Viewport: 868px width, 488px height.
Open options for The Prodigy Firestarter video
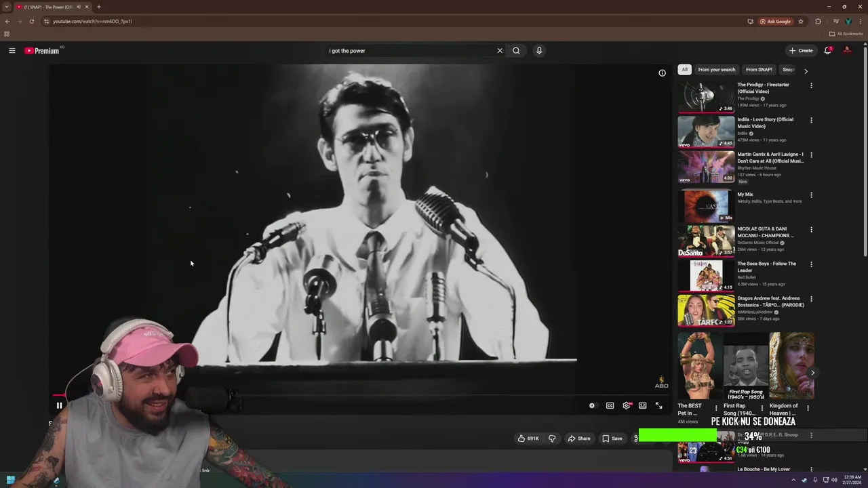coord(811,86)
